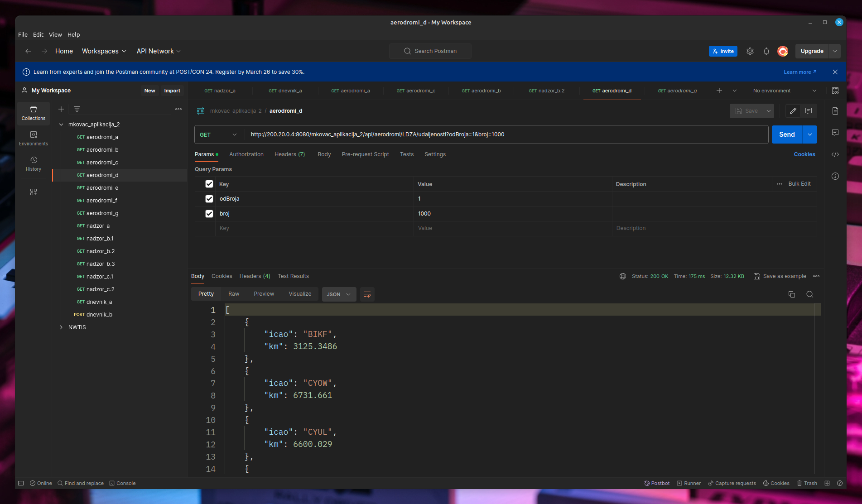Open the JSON format dropdown
This screenshot has width=862, height=504.
click(339, 294)
